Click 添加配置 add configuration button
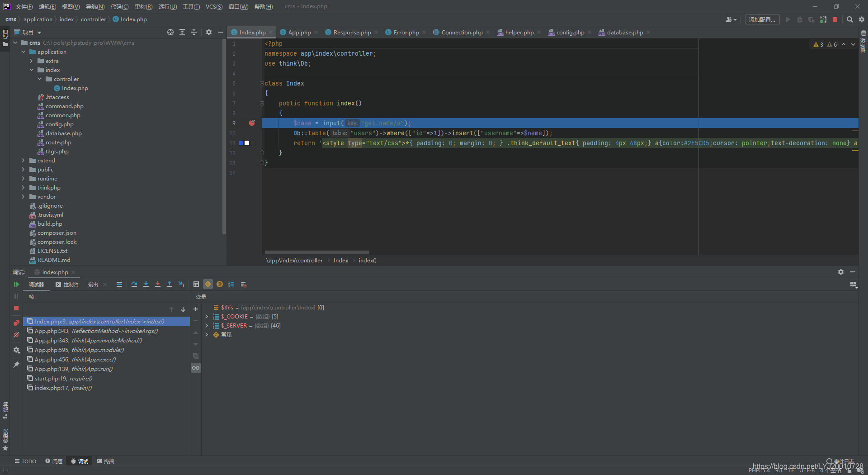 [762, 19]
